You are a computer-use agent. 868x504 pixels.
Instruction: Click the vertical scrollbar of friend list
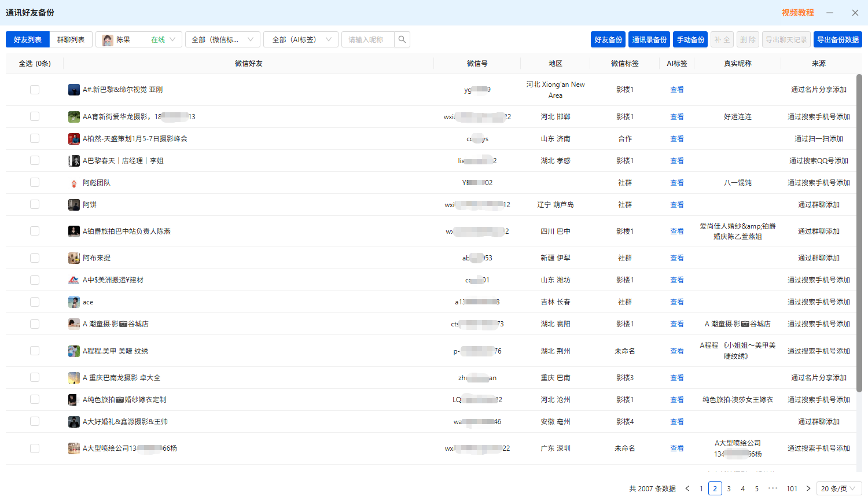click(859, 233)
